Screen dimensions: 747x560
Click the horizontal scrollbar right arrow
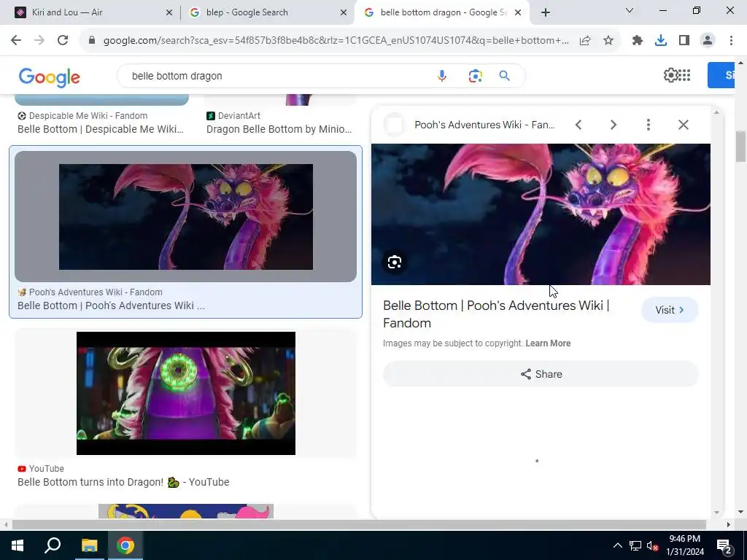click(729, 525)
